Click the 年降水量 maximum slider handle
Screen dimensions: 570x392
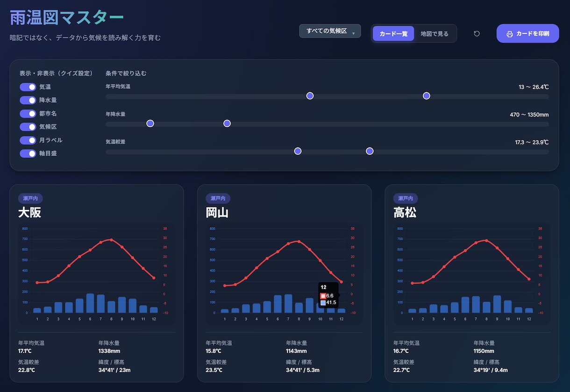tap(227, 123)
